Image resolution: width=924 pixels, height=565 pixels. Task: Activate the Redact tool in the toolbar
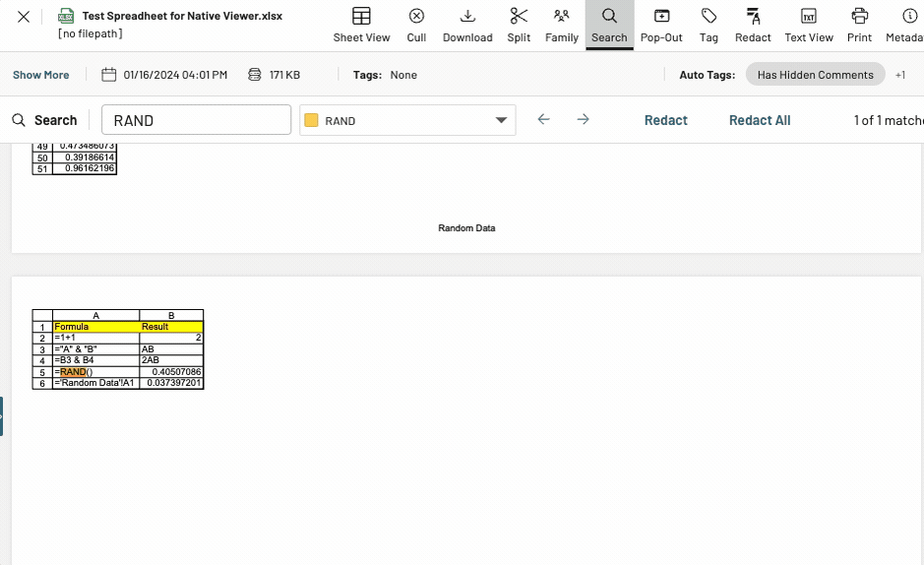[x=753, y=26]
